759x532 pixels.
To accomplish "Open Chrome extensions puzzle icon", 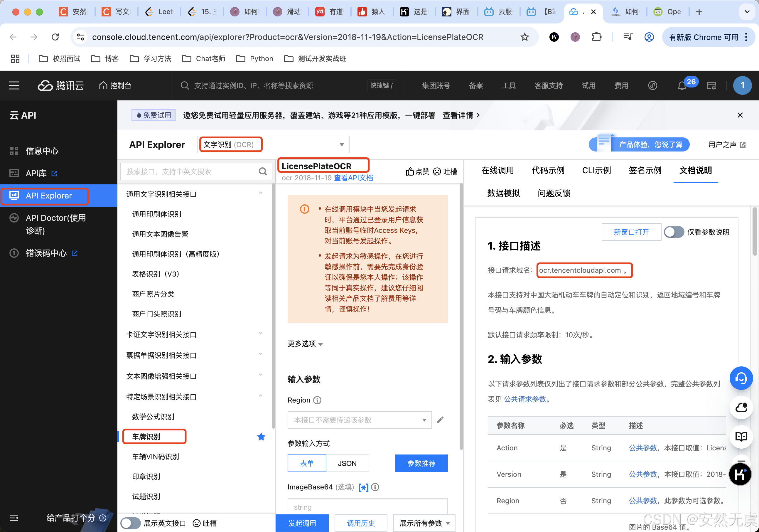I will [596, 37].
